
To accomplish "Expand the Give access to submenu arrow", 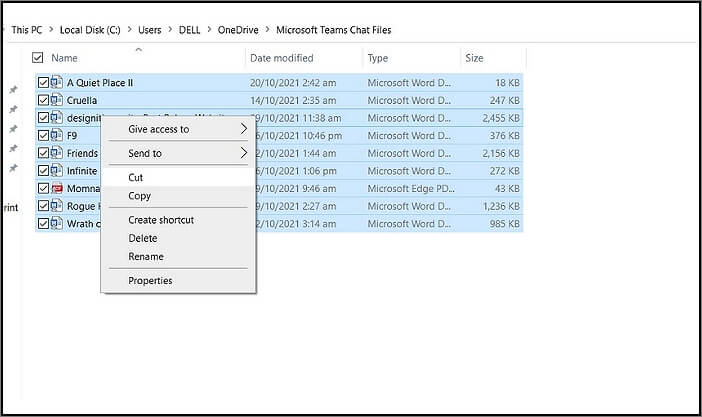I will coord(243,129).
